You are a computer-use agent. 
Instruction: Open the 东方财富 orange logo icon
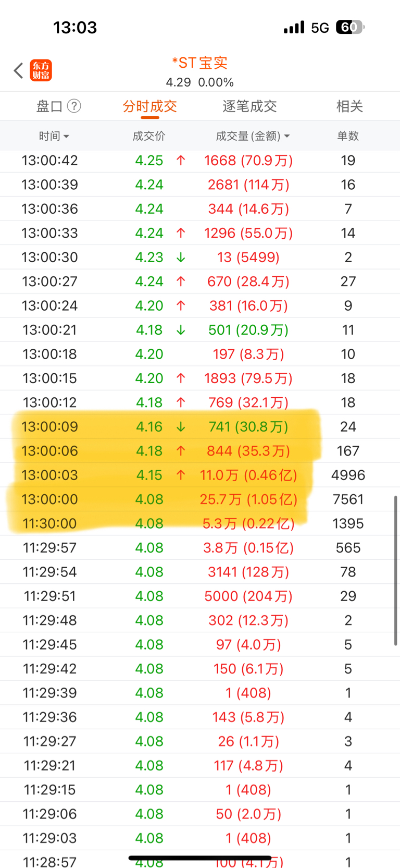[x=41, y=70]
